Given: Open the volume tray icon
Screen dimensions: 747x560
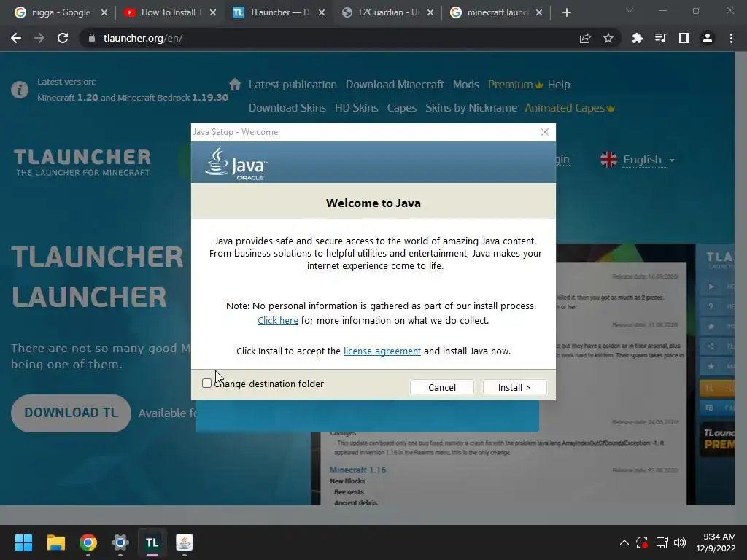Looking at the screenshot, I should (x=680, y=542).
